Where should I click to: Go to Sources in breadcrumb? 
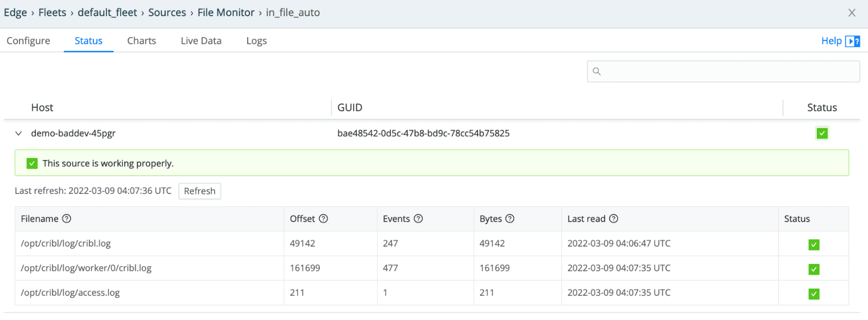(167, 13)
